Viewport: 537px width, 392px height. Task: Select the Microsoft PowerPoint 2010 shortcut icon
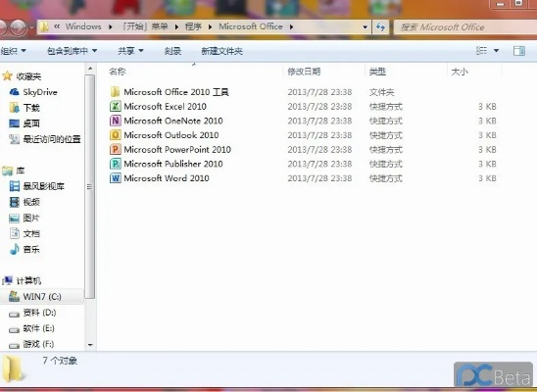pos(115,149)
